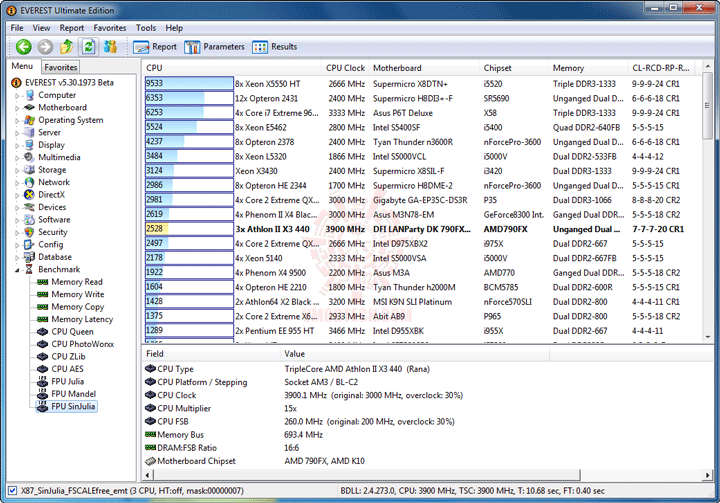Screen dimensions: 720x503
Task: Click the CPU ZLib chip icon
Action: coord(43,356)
